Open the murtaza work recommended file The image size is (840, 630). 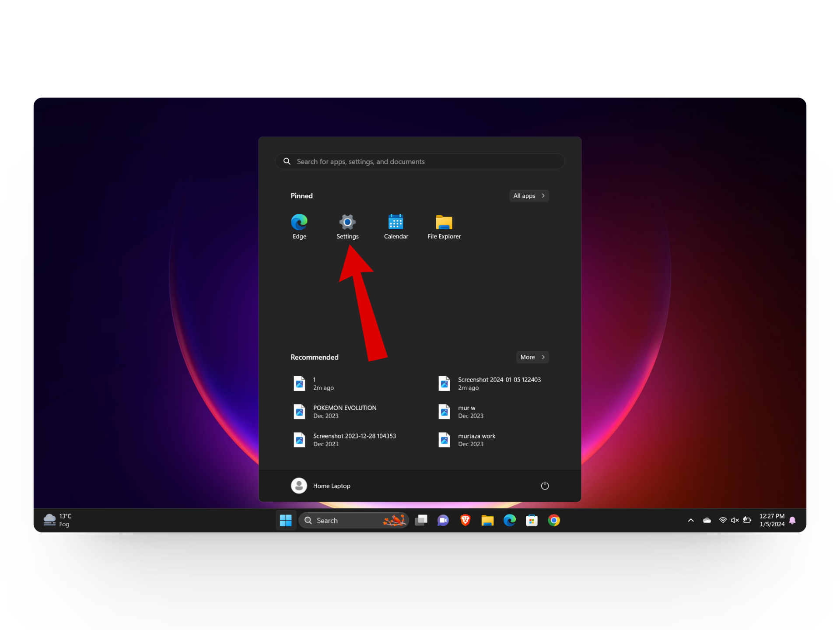[476, 440]
